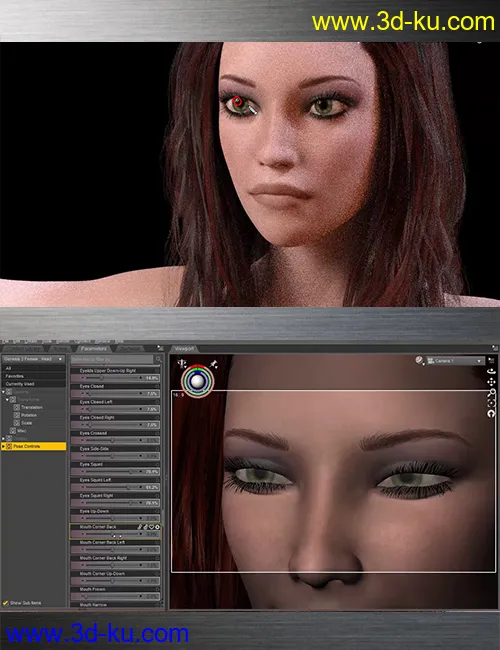This screenshot has width=500, height=650.
Task: Open the Viewport pane option menu icon
Action: [494, 348]
